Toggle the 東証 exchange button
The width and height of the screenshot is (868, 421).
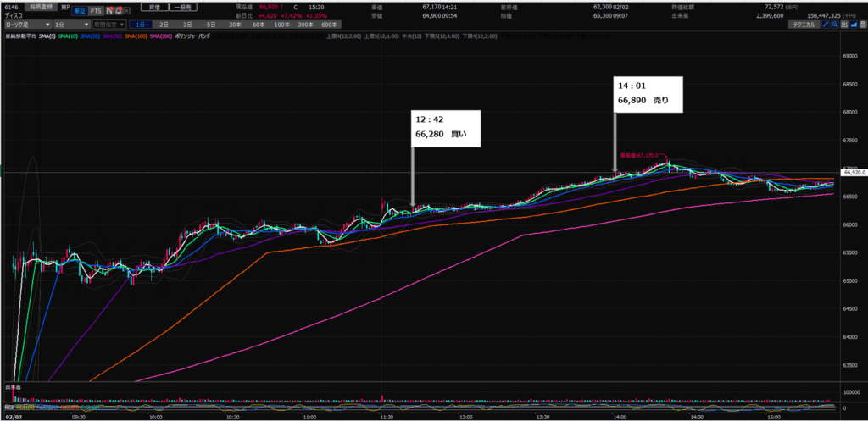point(78,12)
